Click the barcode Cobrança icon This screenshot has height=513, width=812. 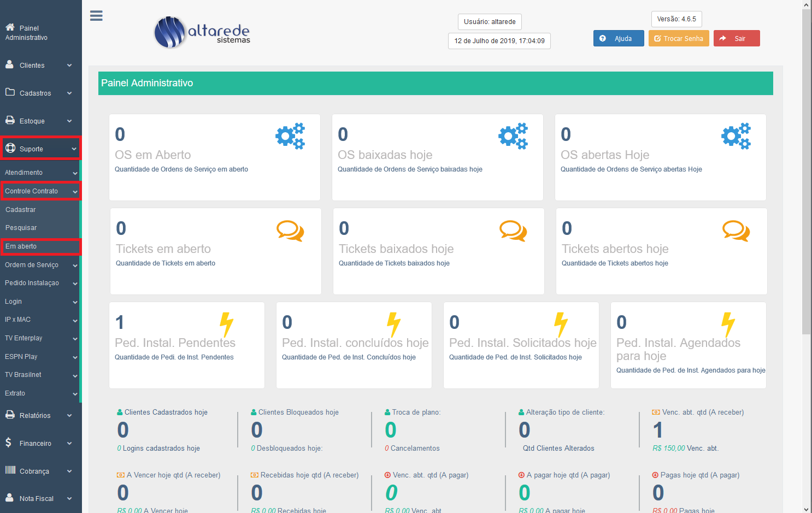tap(10, 470)
